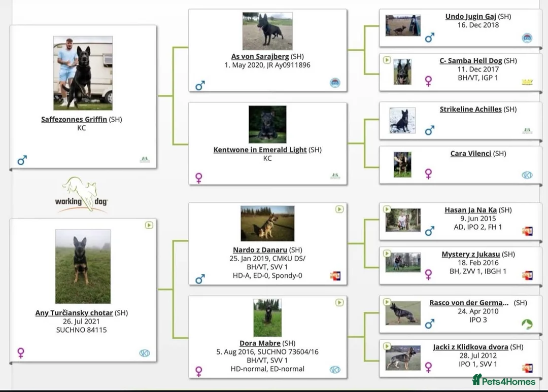Click the green club icon on Strikeline Achilles card
548x392 pixels.
pyautogui.click(x=527, y=130)
